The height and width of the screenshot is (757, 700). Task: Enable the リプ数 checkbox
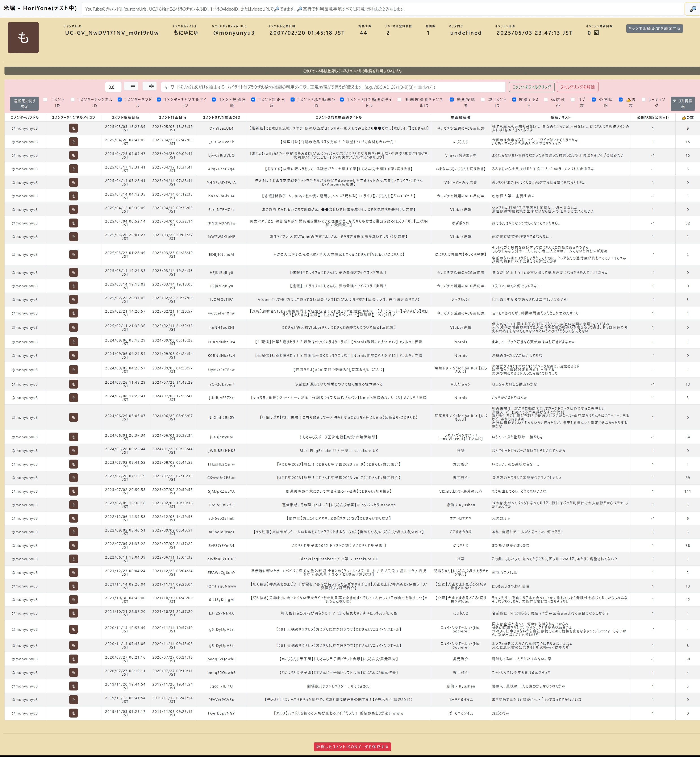[573, 100]
